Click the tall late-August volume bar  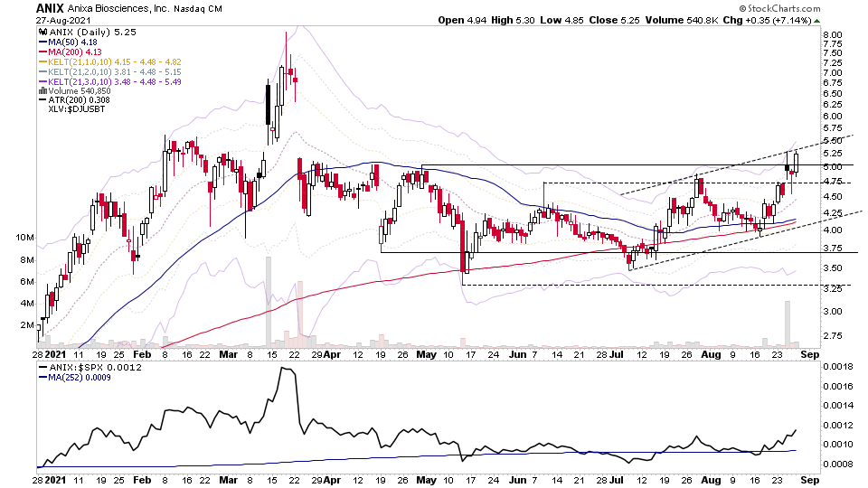coord(788,324)
